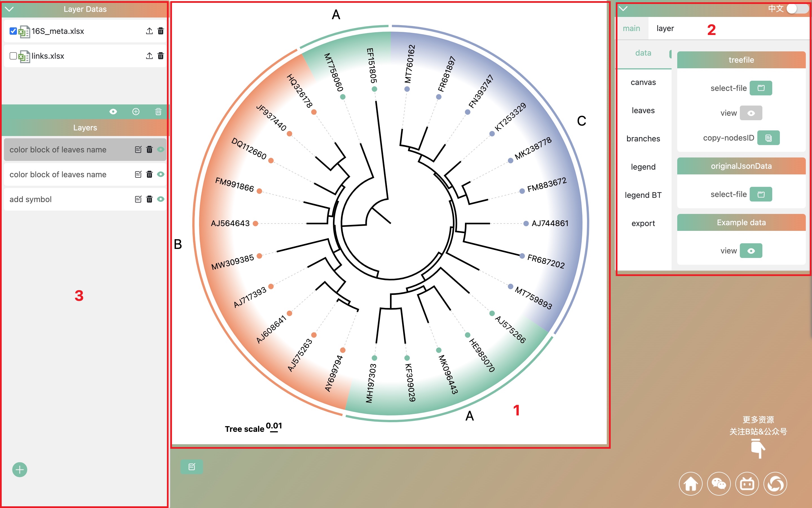The height and width of the screenshot is (508, 812).
Task: Delete the add symbol layer
Action: (x=150, y=199)
